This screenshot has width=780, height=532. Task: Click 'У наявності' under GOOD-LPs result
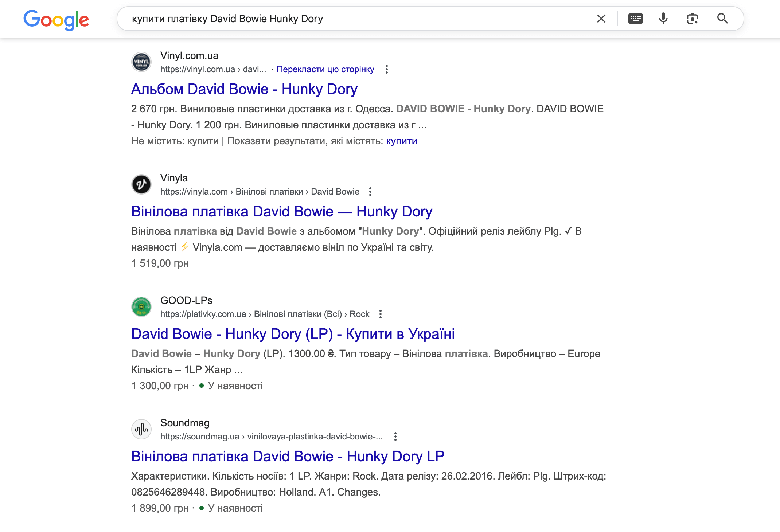coord(235,386)
